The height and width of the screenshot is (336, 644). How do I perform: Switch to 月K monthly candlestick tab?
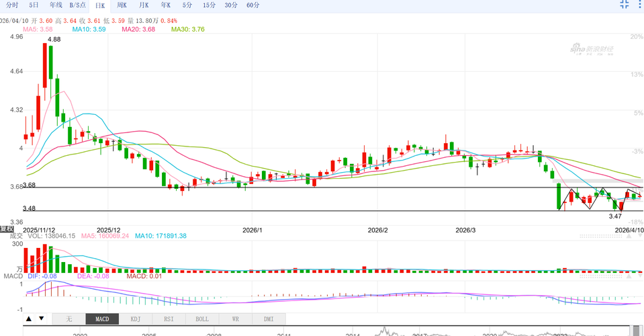144,5
